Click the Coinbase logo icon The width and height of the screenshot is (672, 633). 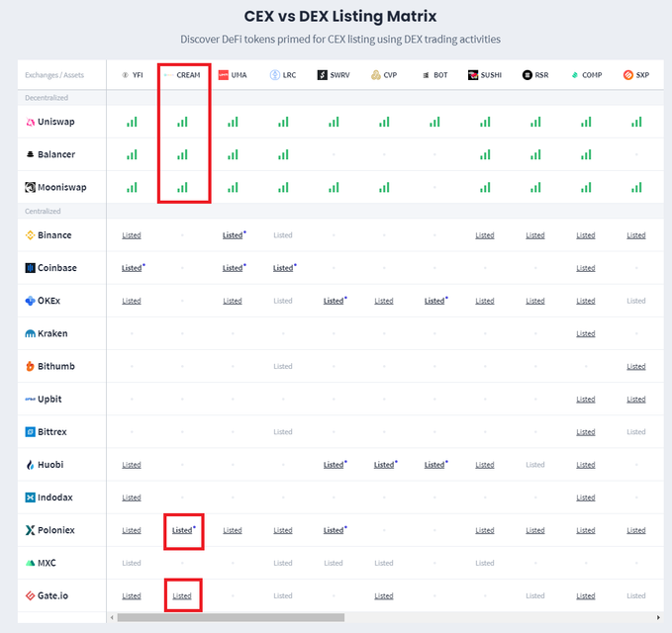tap(30, 268)
